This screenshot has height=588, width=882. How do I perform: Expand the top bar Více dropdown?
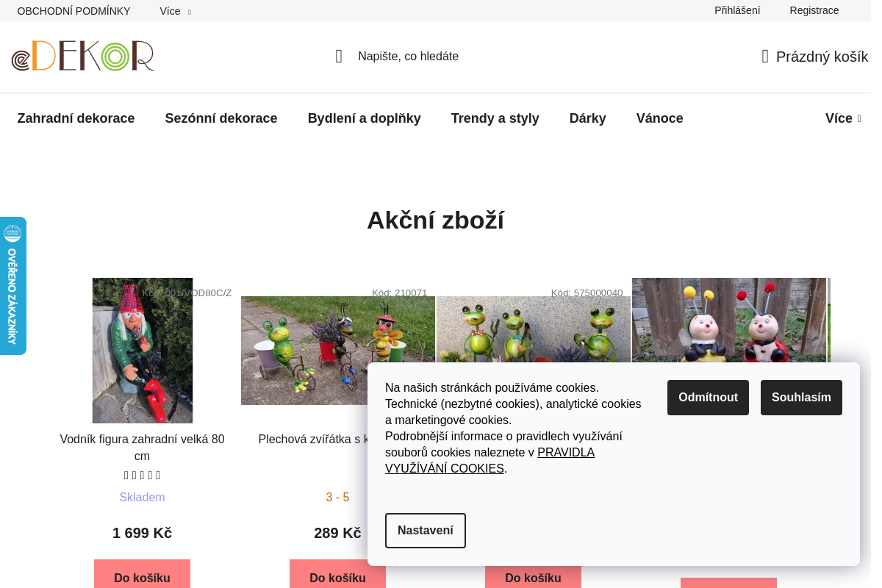click(175, 11)
